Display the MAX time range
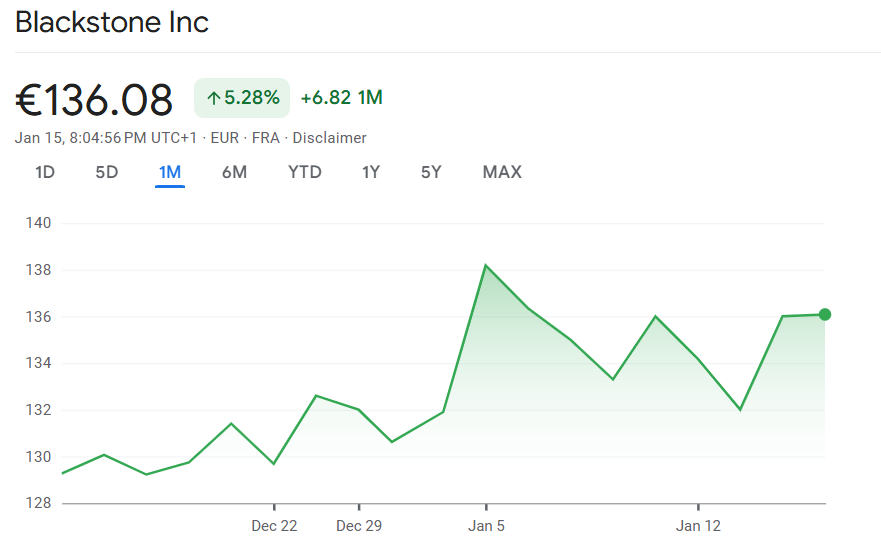 502,172
